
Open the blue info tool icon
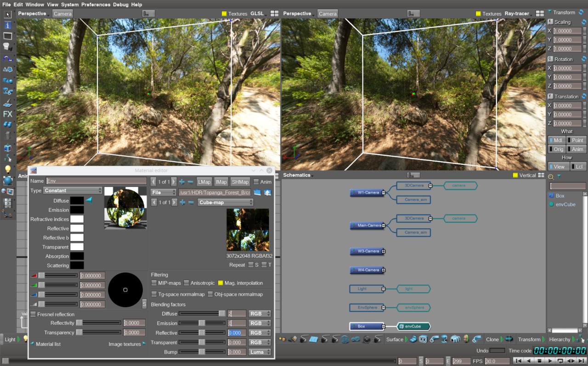[x=8, y=25]
